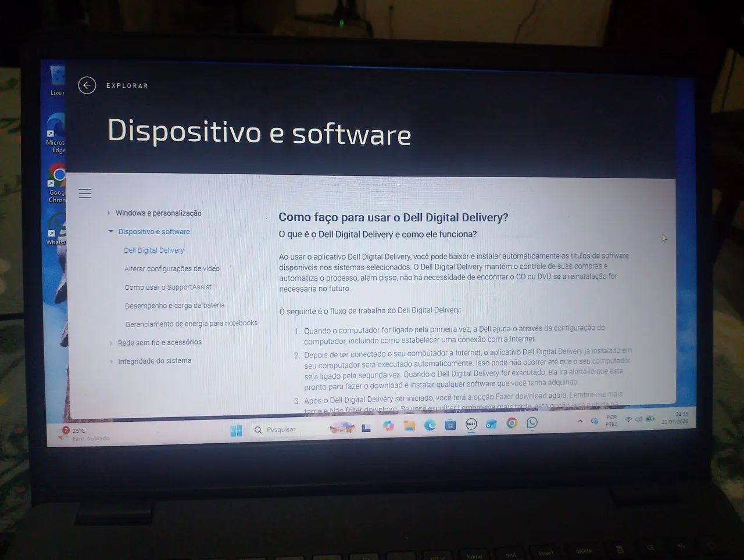Open WhatsApp from the taskbar
The width and height of the screenshot is (744, 560).
pyautogui.click(x=532, y=423)
